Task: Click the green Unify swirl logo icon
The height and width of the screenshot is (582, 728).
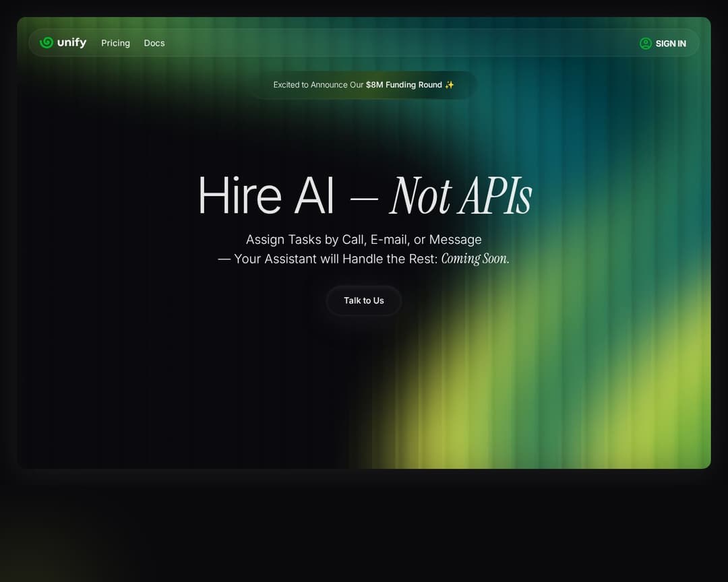Action: (x=47, y=42)
